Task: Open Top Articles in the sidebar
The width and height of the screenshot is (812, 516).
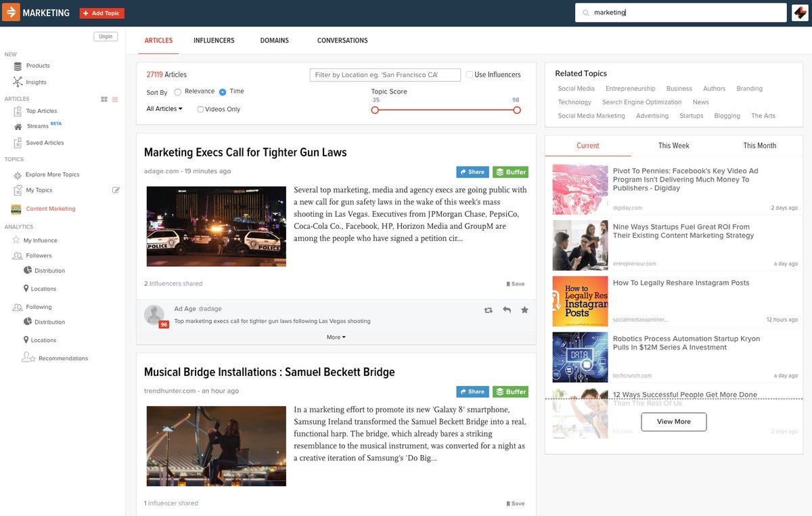Action: 41,111
